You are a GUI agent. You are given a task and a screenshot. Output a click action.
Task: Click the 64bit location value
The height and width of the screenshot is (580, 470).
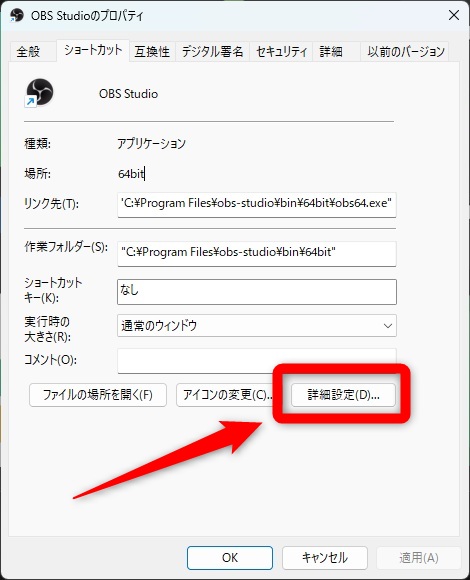coord(131,174)
